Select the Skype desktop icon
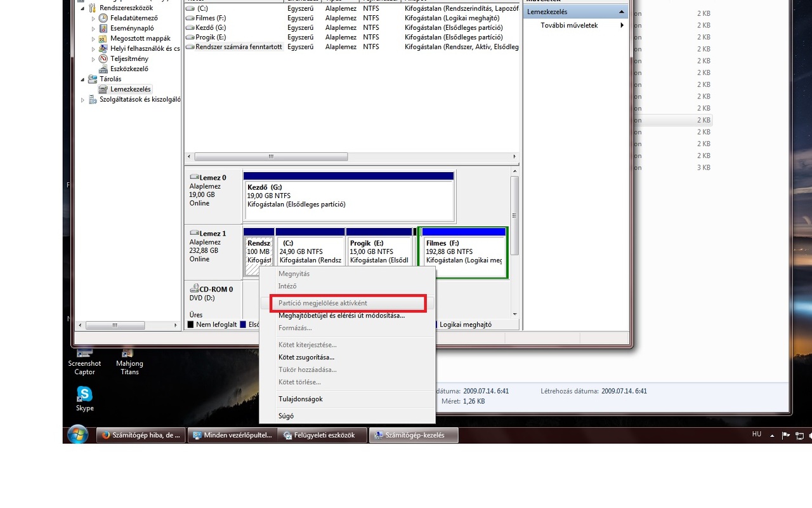 (84, 399)
